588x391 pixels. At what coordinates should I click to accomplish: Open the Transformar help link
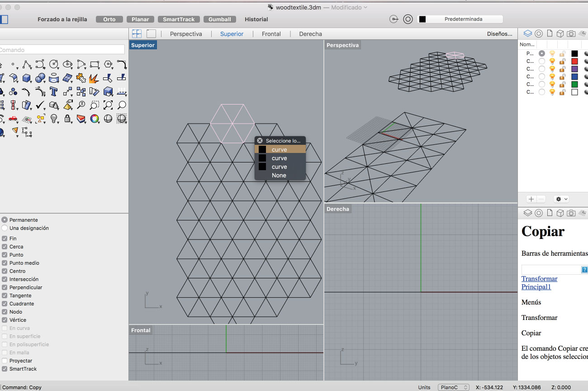pos(539,279)
